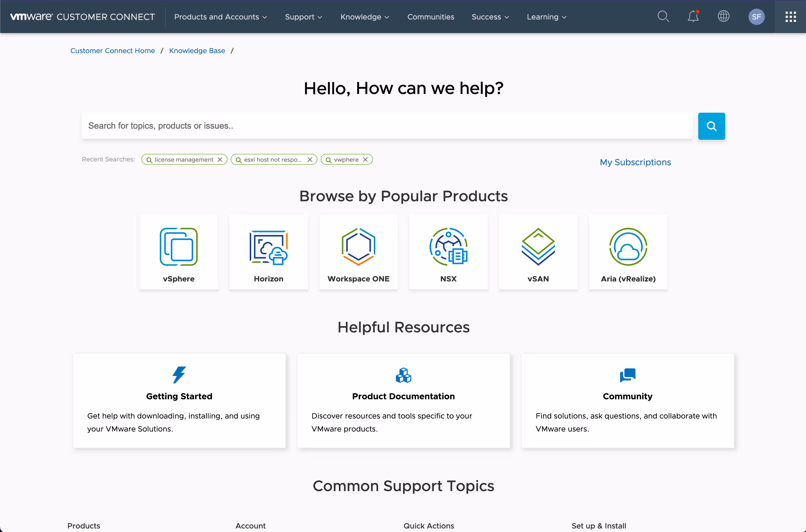Viewport: 806px width, 532px height.
Task: Remove the license management recent search
Action: [x=220, y=160]
